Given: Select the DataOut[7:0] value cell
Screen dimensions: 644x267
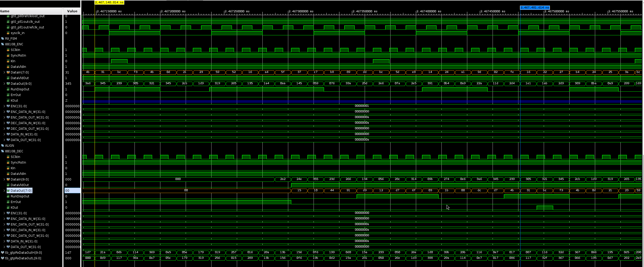Looking at the screenshot, I should 72,191.
